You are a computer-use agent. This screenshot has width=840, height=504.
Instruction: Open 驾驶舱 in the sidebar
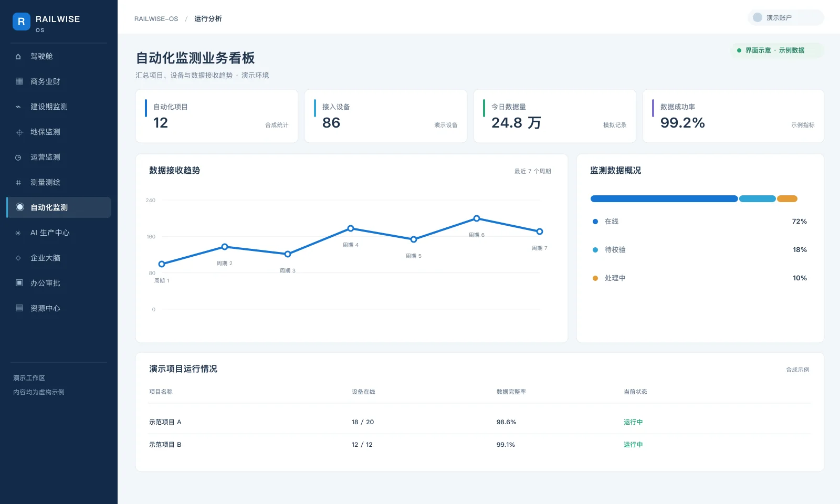tap(59, 56)
